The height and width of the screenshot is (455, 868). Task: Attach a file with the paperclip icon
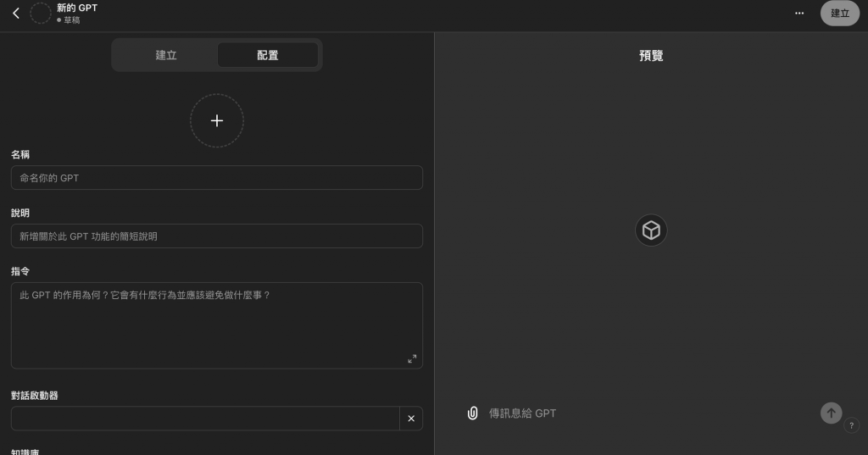tap(472, 413)
